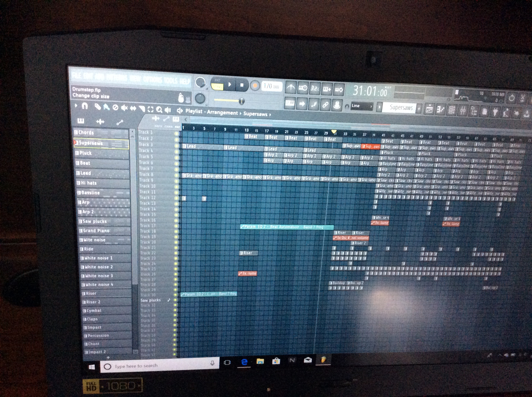Select the Bassline pattern in picker
Screen dimensions: 532x397
103,193
